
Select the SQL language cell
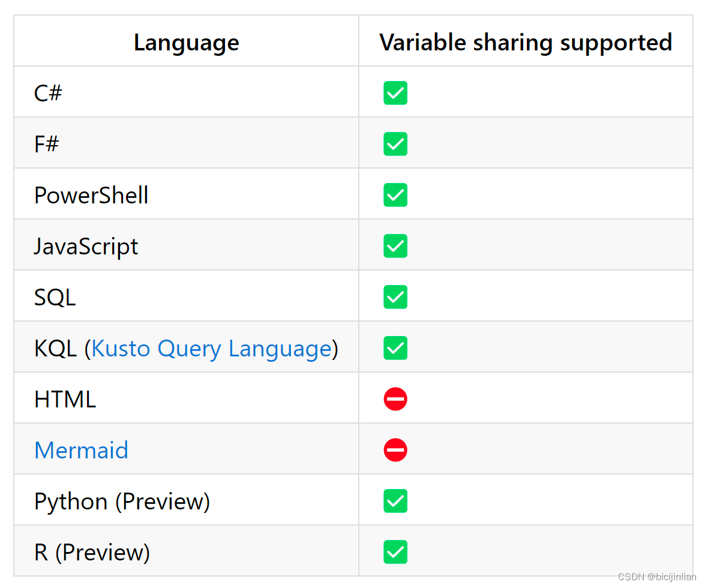coord(186,296)
